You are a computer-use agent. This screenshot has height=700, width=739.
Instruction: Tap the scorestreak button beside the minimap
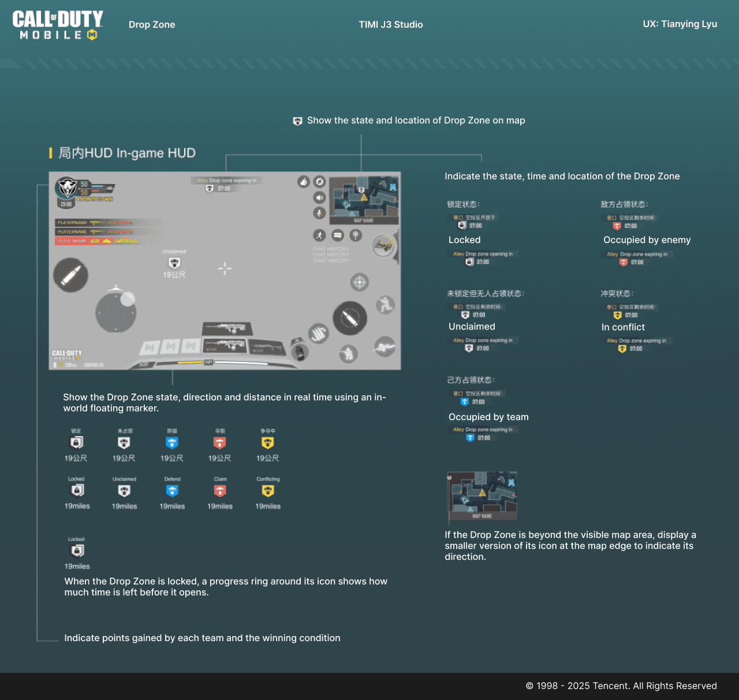pyautogui.click(x=383, y=246)
